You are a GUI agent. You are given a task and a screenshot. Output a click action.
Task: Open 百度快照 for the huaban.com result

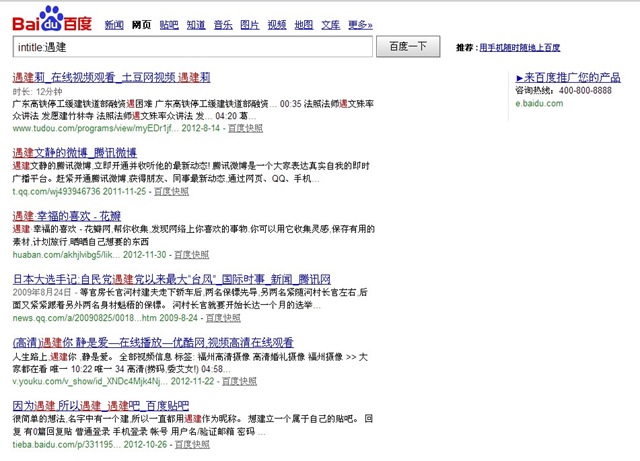[191, 255]
